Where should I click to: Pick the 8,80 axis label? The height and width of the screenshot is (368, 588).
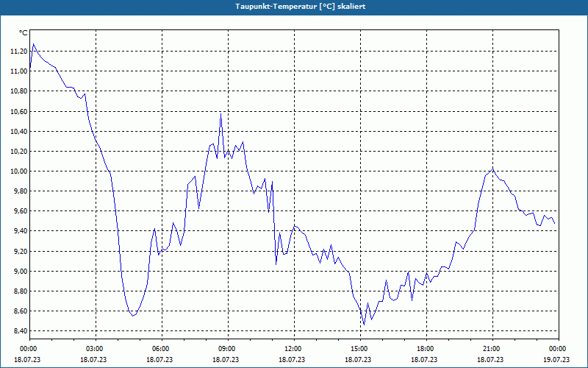21,291
